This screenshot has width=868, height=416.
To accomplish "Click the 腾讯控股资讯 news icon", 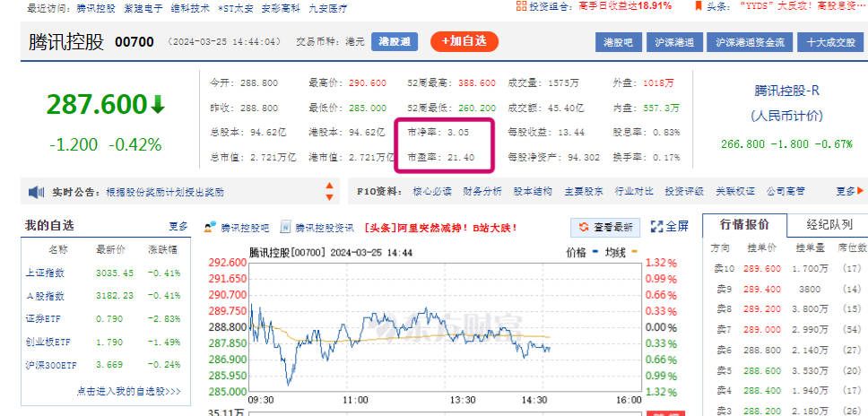I will tap(286, 227).
